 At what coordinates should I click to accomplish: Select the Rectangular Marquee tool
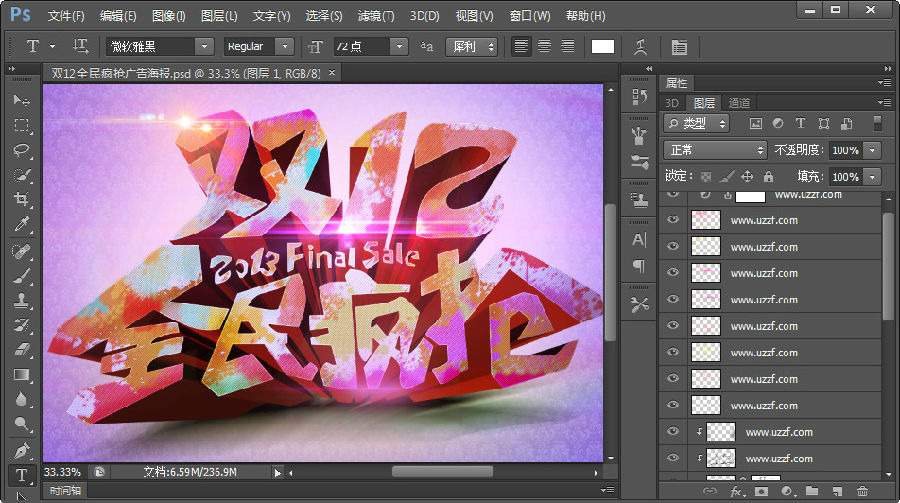tap(21, 125)
